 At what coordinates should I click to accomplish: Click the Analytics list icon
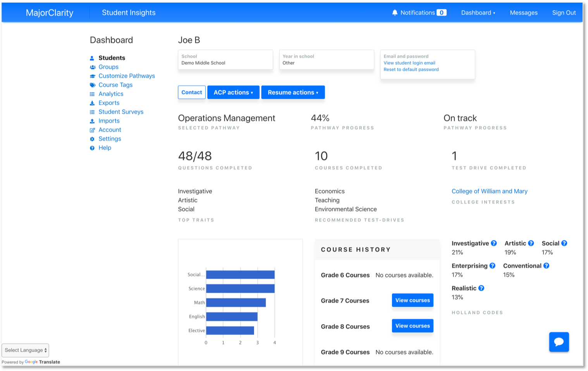click(92, 94)
